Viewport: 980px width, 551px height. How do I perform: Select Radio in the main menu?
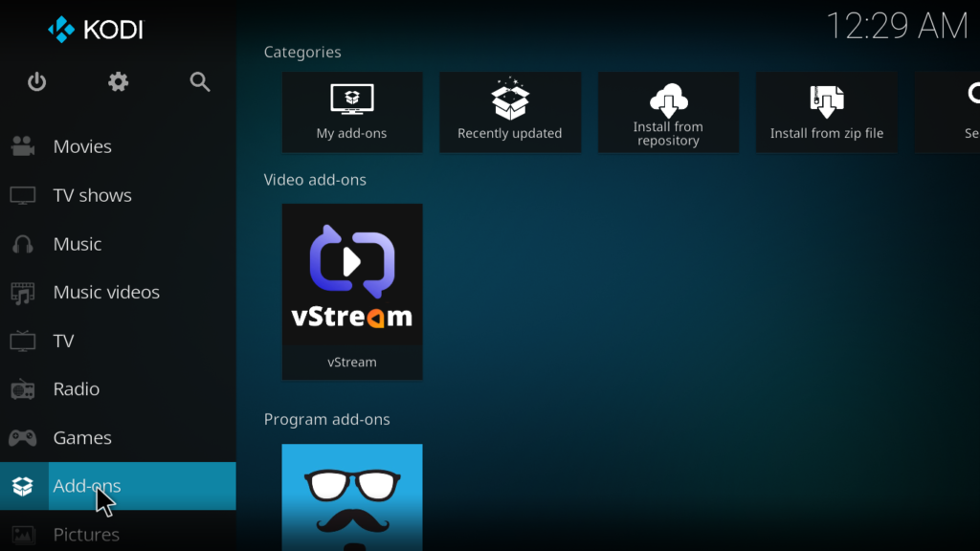[76, 389]
